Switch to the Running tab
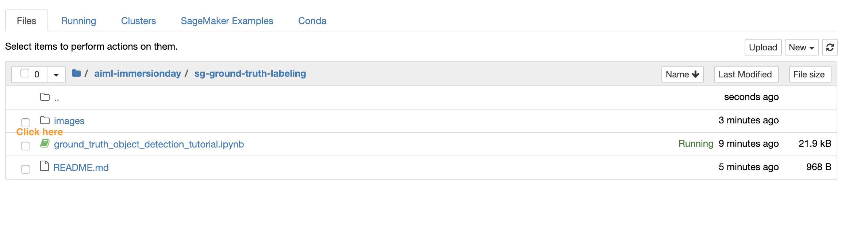 pos(78,21)
